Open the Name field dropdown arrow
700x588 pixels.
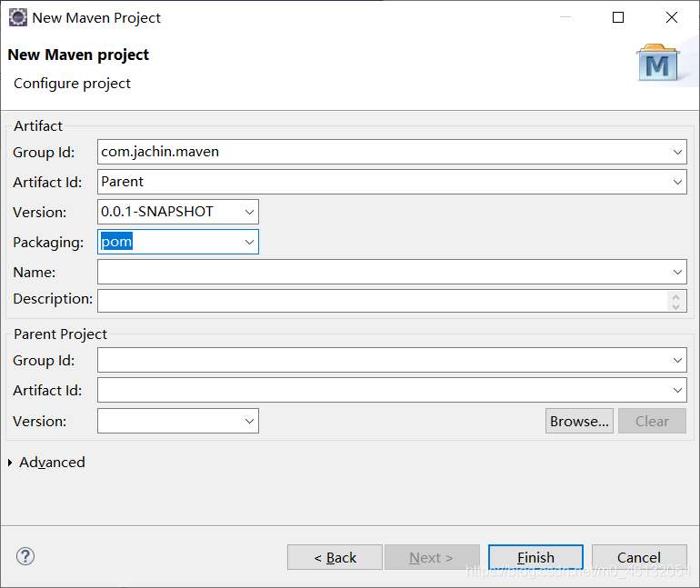tap(678, 272)
